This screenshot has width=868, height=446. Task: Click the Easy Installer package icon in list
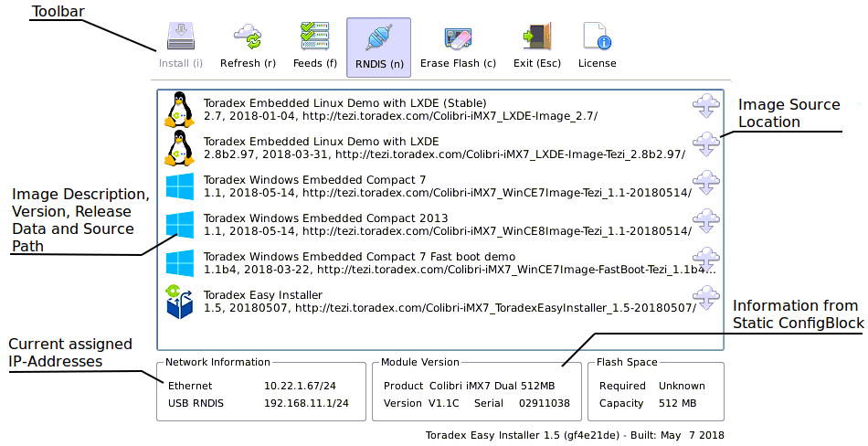(x=179, y=302)
